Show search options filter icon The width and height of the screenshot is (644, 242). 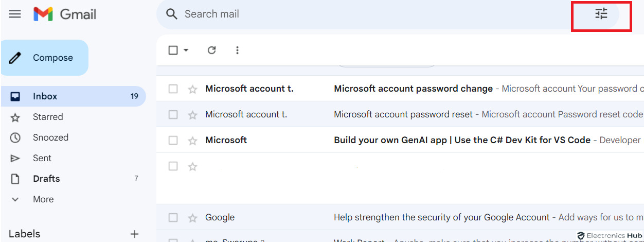(x=601, y=14)
